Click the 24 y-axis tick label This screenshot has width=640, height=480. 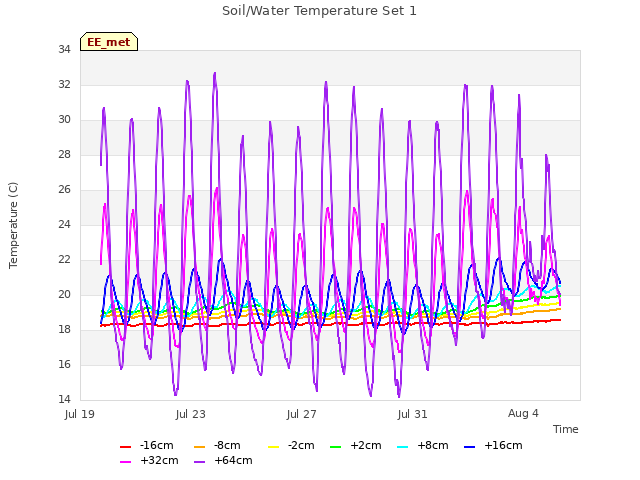(x=64, y=224)
